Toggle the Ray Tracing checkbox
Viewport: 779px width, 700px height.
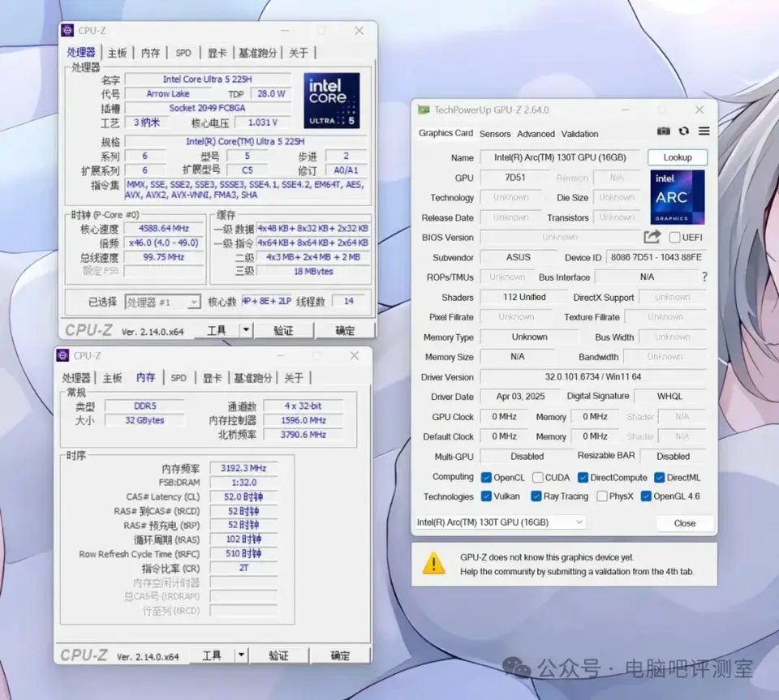click(536, 496)
